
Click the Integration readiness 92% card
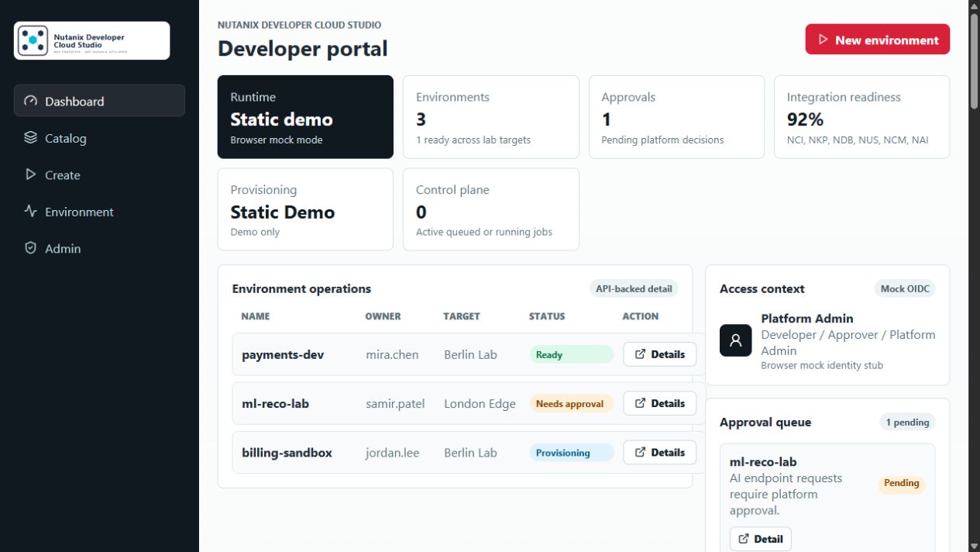point(861,117)
